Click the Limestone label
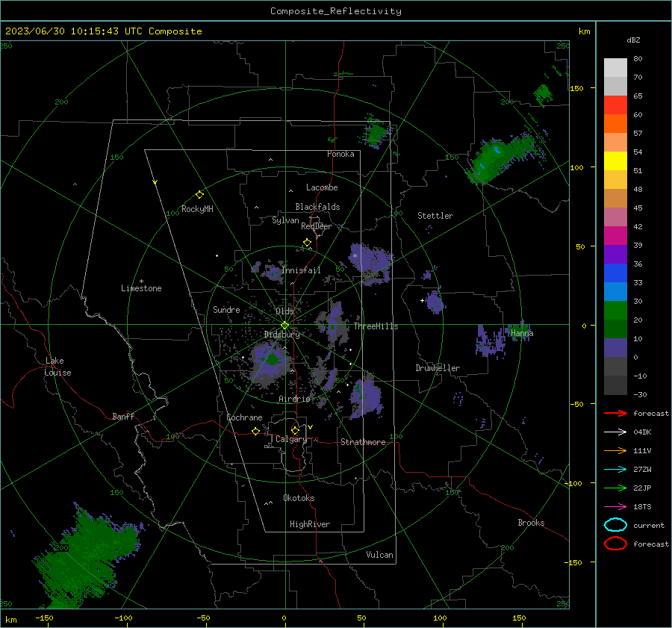Viewport: 672px width, 628px height. click(x=141, y=288)
